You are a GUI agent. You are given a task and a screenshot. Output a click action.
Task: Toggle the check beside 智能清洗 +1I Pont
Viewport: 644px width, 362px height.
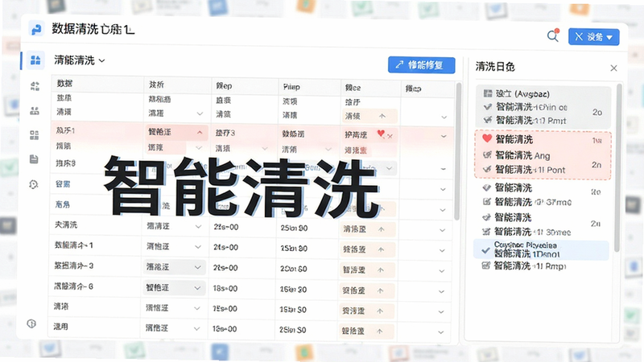point(487,169)
